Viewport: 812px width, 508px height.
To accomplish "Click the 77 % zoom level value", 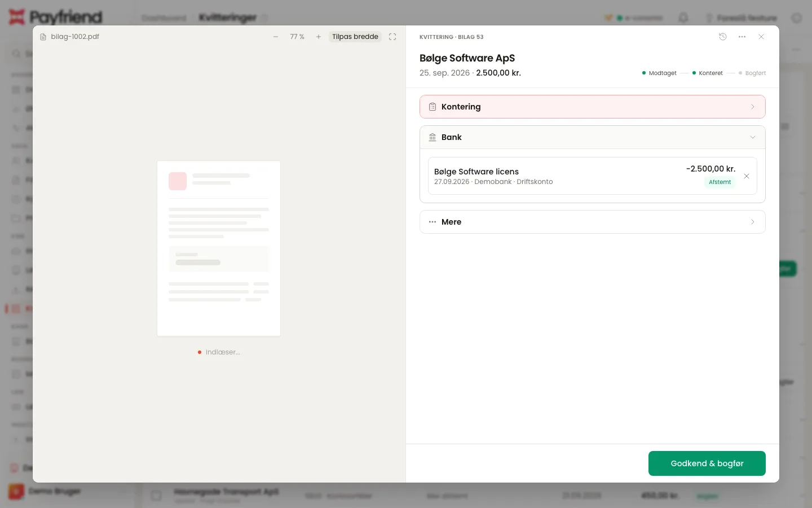I will [297, 37].
